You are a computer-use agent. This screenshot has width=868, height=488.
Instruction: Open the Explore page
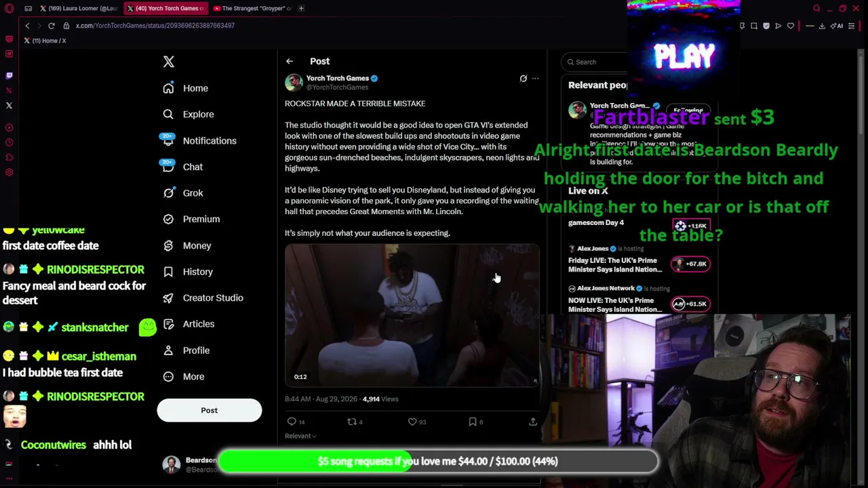click(x=189, y=115)
